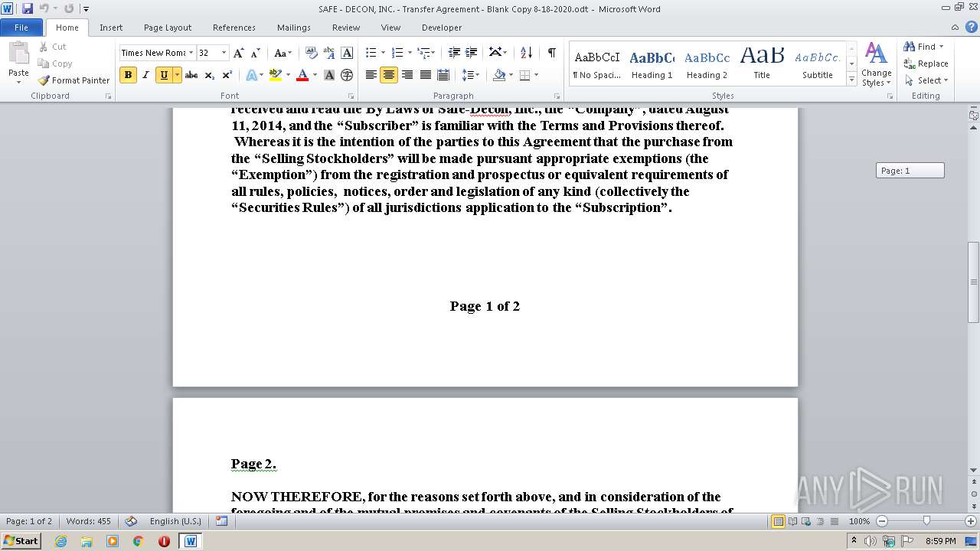Click the Numbering list icon

tap(397, 53)
